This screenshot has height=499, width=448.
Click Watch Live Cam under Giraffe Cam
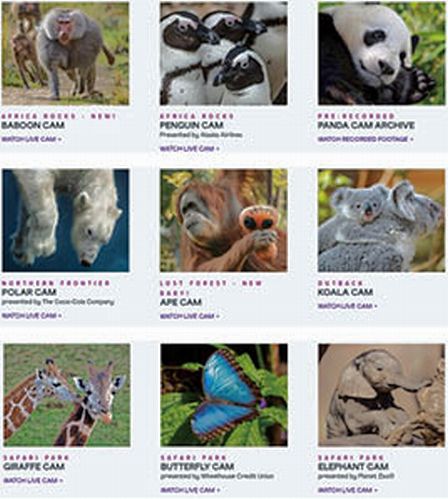(x=33, y=480)
